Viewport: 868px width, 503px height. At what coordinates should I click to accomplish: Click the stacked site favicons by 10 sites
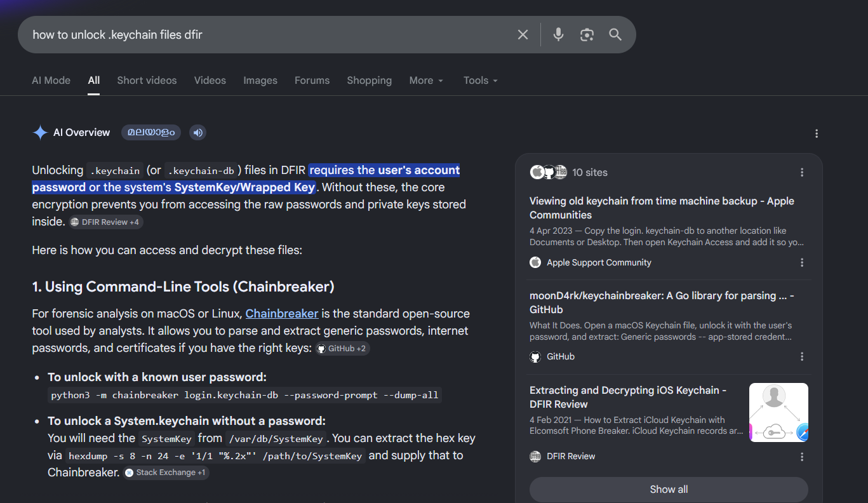pyautogui.click(x=548, y=172)
